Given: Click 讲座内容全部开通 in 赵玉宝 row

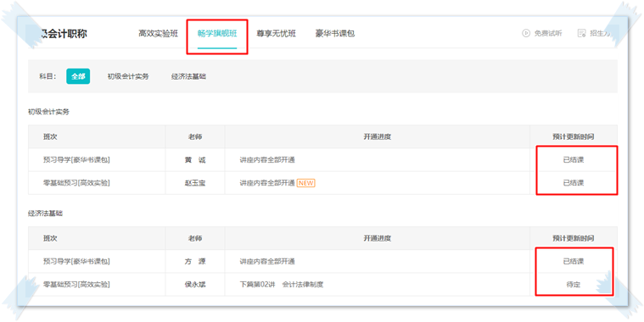Looking at the screenshot, I should [x=267, y=183].
